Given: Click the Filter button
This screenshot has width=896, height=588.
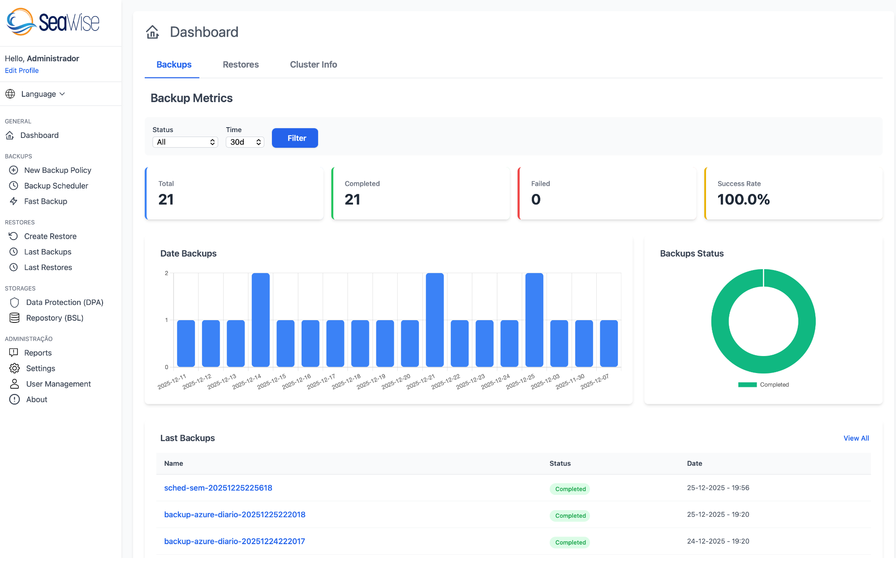Looking at the screenshot, I should [x=295, y=138].
